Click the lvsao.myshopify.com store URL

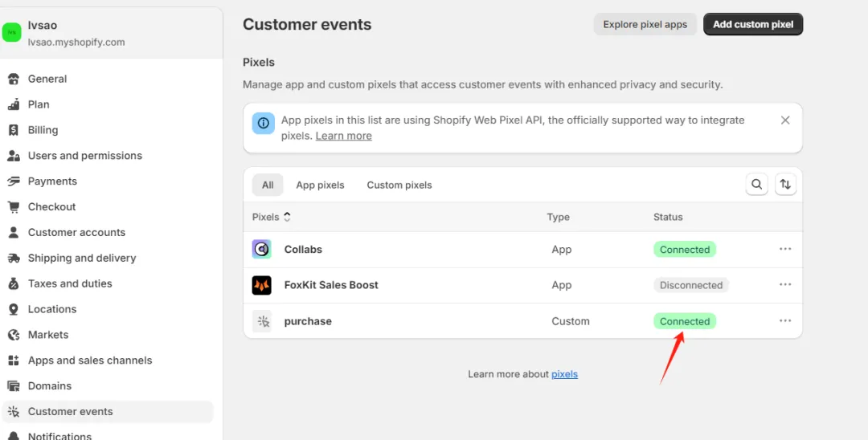76,42
